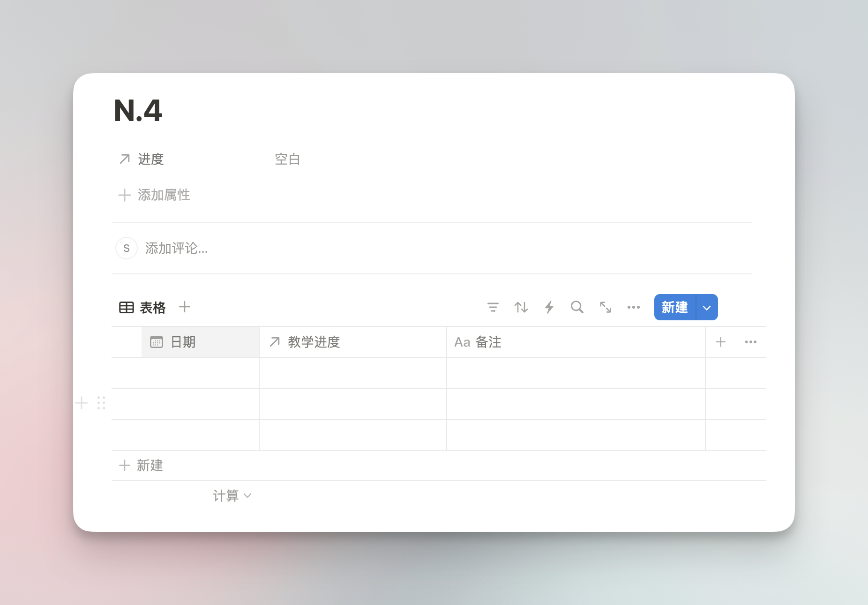Insert block with plus left of row
The image size is (868, 605).
click(82, 403)
